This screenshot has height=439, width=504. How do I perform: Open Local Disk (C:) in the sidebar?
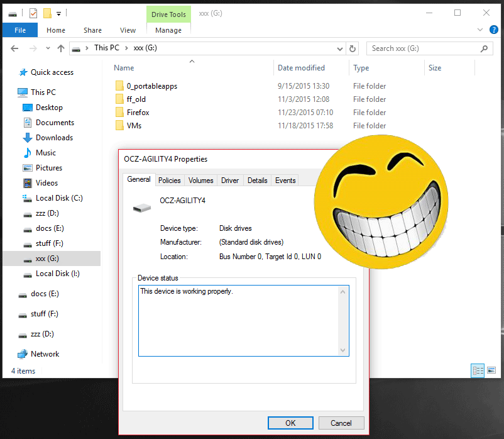[x=59, y=198]
